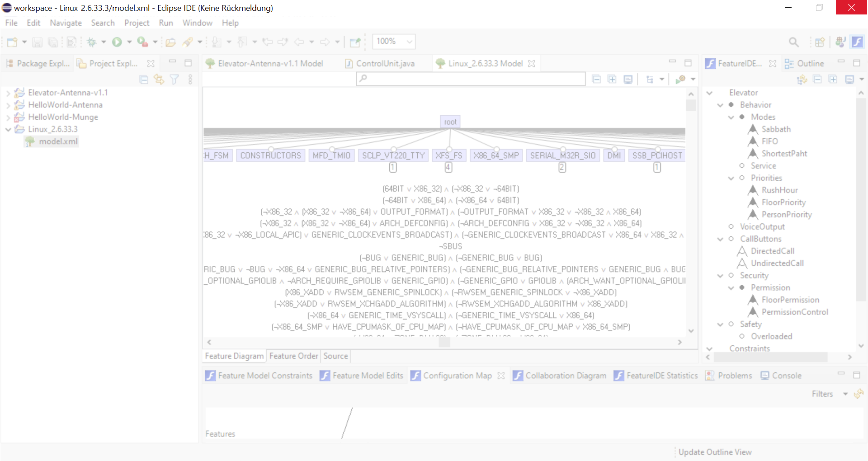Toggle the Filters option in the statistics view
This screenshot has height=461, width=868.
coord(823,394)
